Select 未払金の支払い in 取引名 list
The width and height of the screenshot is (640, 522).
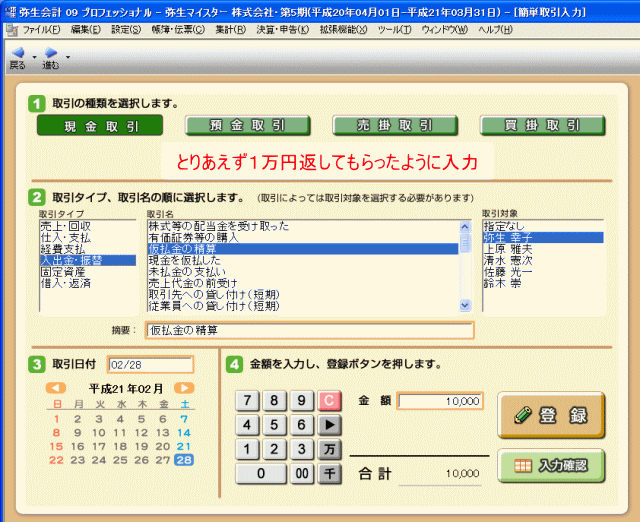pos(303,272)
